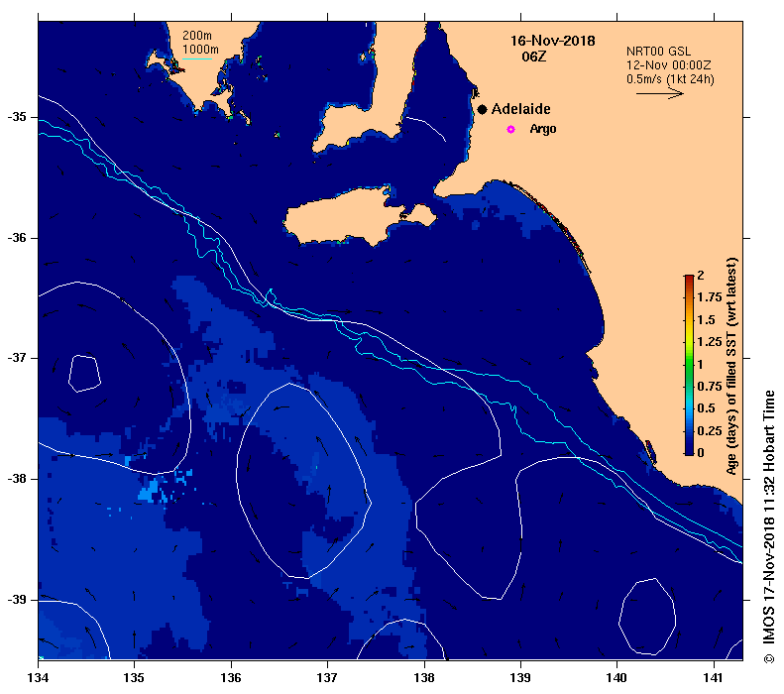Click color bar value "1.25"
Screen dimensions: 784x694
[x=710, y=342]
